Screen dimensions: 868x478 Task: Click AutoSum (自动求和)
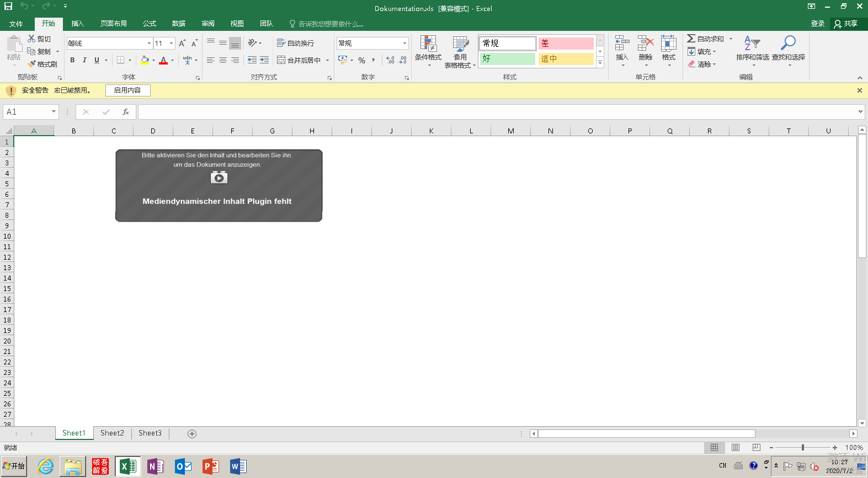pos(705,39)
